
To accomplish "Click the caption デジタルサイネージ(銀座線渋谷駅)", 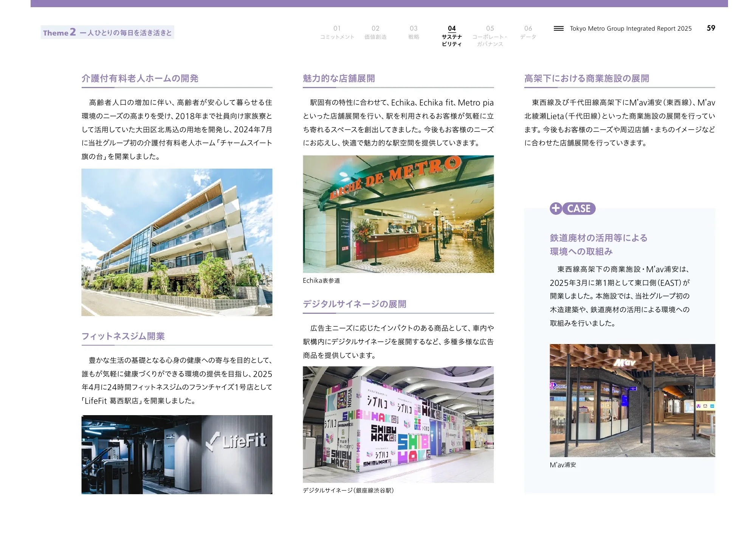I will [x=349, y=490].
